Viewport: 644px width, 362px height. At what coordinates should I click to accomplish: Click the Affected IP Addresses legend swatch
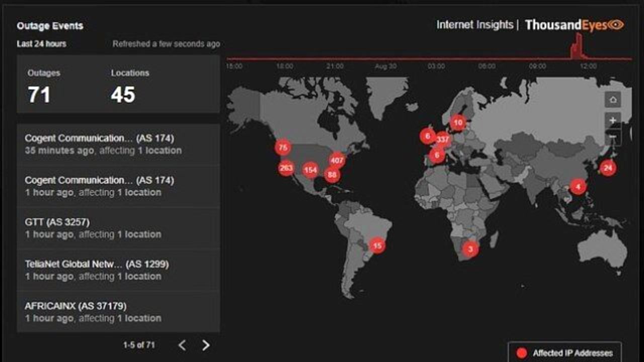522,353
